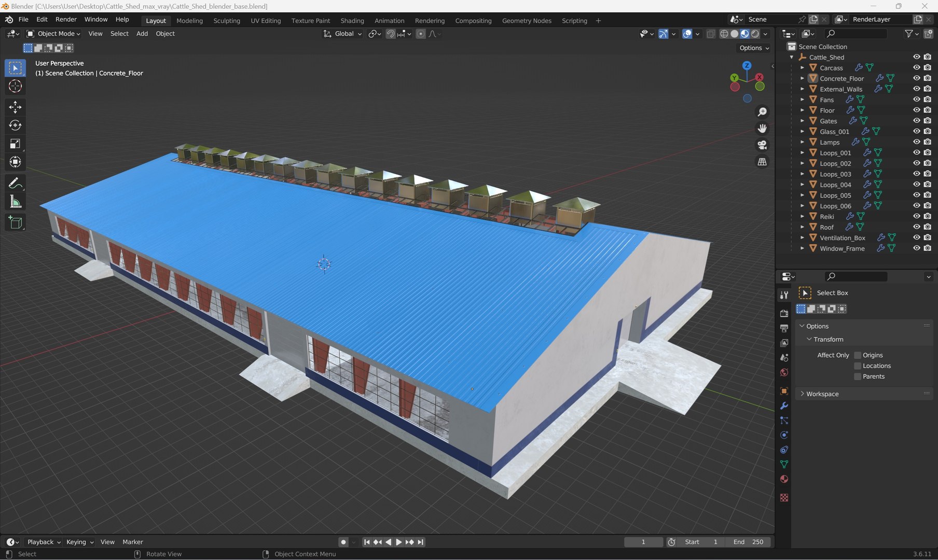Viewport: 938px width, 560px height.
Task: Expand the Concrete_Floor outliner item
Action: point(802,78)
